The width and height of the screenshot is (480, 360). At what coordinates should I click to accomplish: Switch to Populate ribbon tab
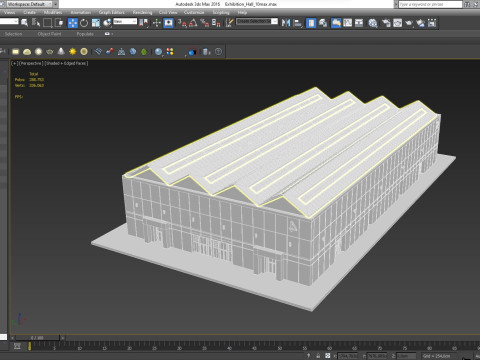pos(85,34)
